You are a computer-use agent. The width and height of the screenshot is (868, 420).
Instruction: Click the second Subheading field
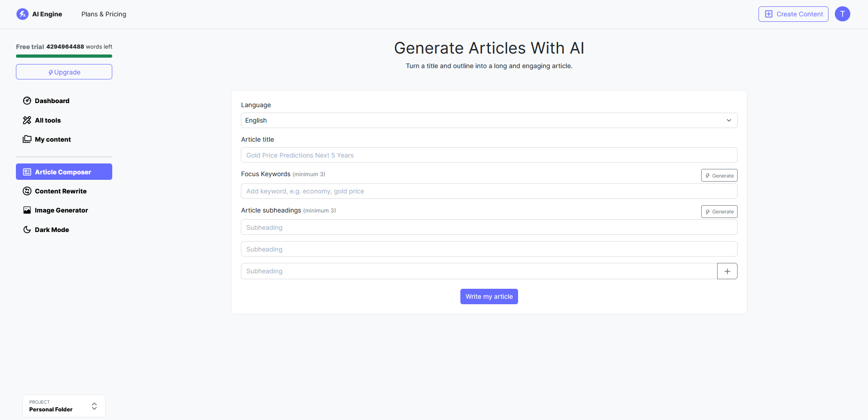tap(489, 249)
